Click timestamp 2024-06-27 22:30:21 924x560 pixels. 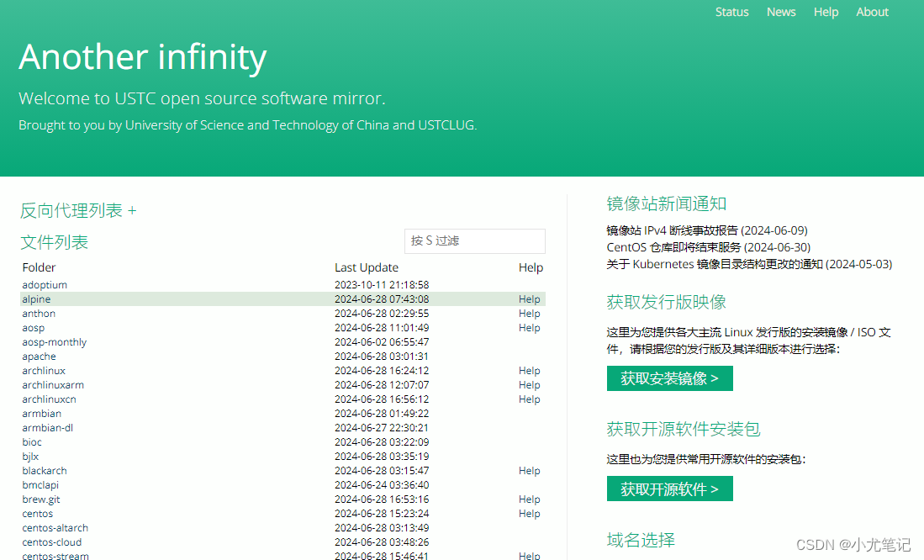click(x=382, y=428)
